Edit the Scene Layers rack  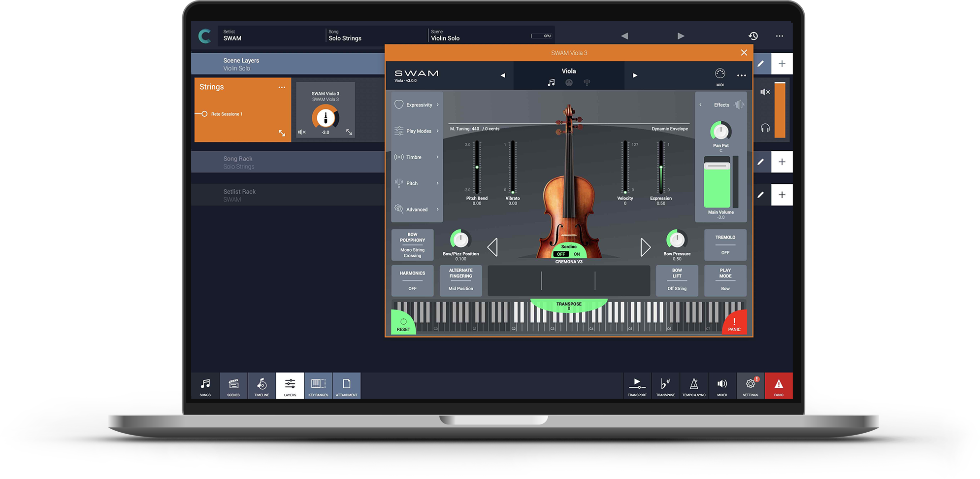(x=761, y=64)
